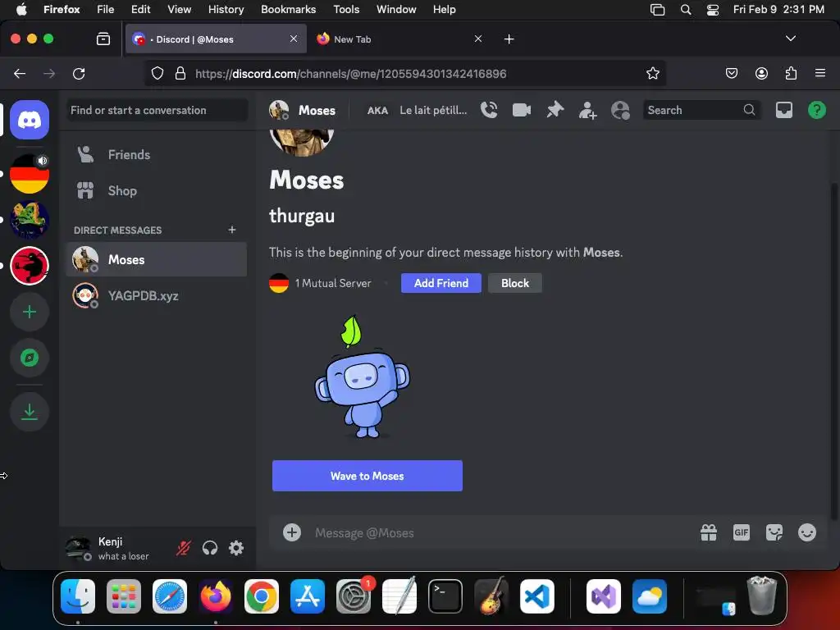Open the Tools menu
The width and height of the screenshot is (840, 630).
pyautogui.click(x=346, y=10)
